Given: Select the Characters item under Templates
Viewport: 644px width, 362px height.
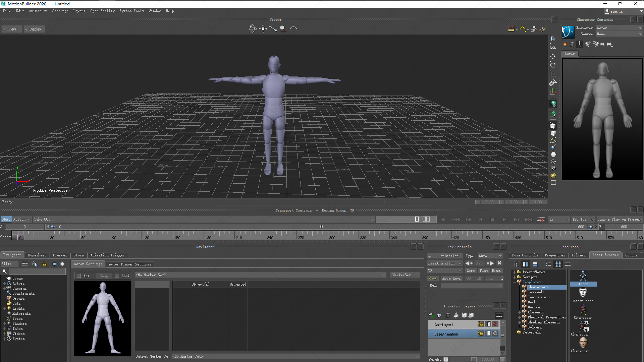Looking at the screenshot, I should (x=537, y=287).
